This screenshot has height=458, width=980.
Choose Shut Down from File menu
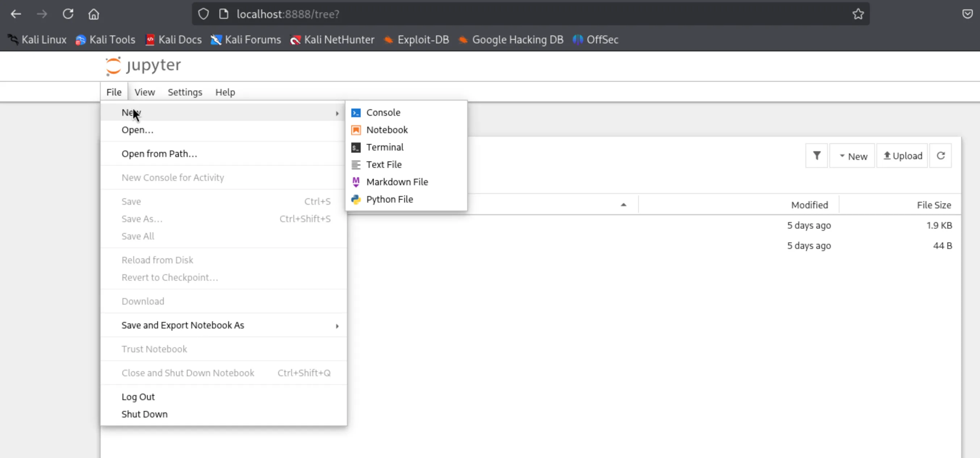145,414
